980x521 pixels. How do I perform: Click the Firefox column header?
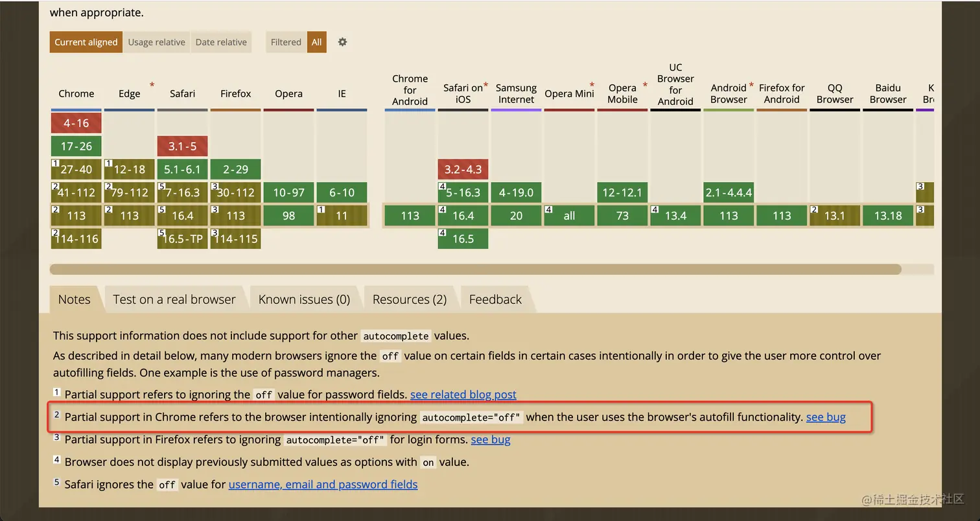236,93
